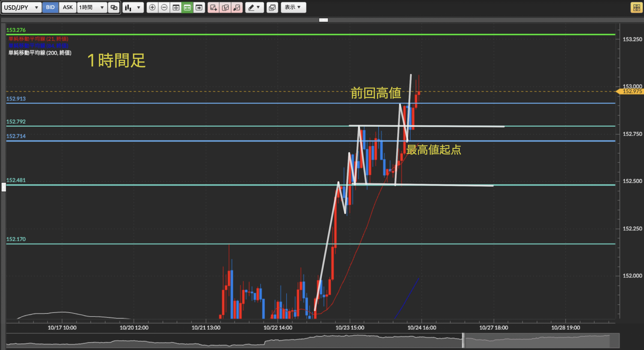The image size is (644, 350).
Task: Click the zoom in (plus) chart icon
Action: [x=152, y=8]
